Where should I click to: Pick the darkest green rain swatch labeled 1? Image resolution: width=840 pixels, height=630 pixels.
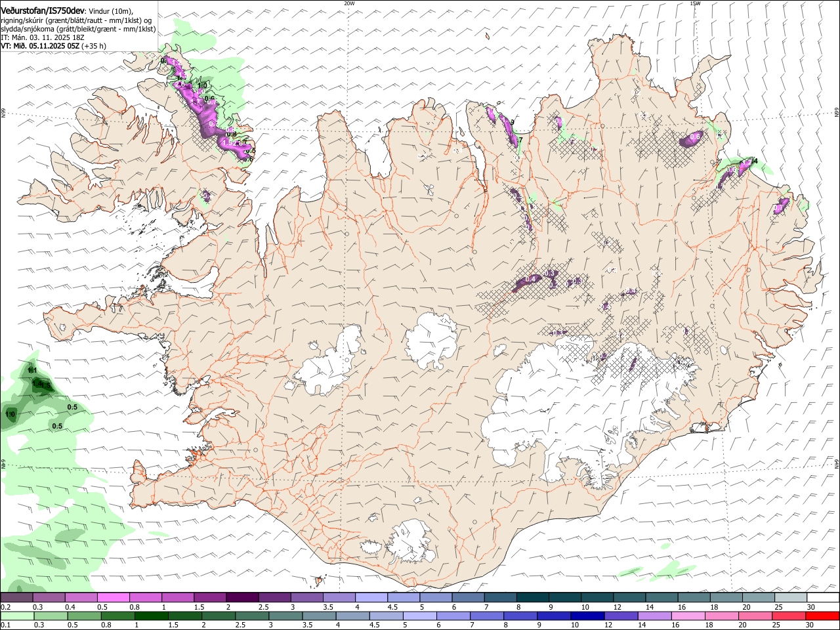click(x=151, y=616)
